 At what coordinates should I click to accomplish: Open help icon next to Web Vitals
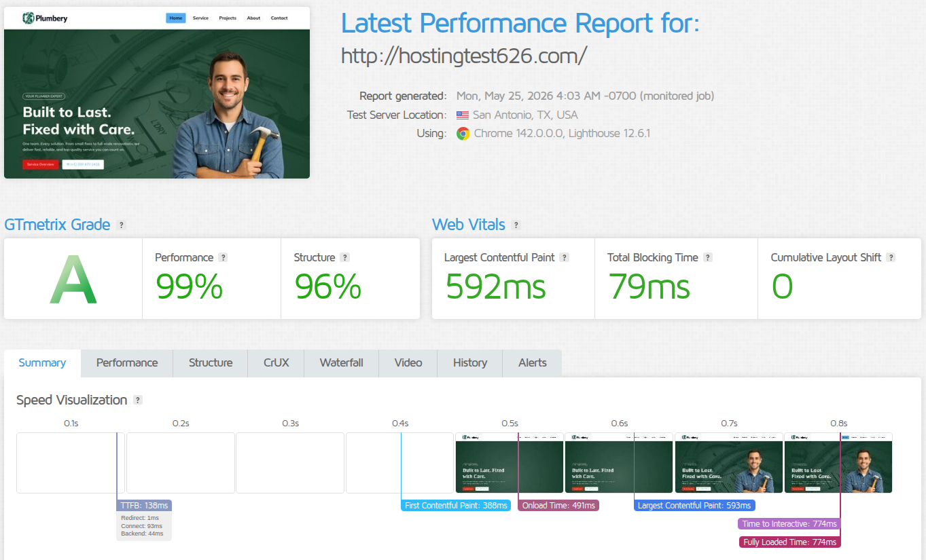(x=516, y=225)
